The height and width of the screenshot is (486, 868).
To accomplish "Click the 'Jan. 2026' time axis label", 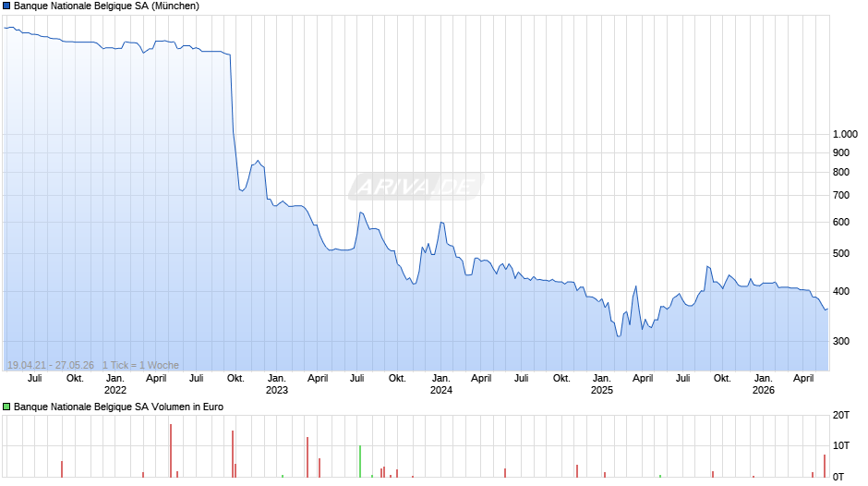I will (764, 384).
